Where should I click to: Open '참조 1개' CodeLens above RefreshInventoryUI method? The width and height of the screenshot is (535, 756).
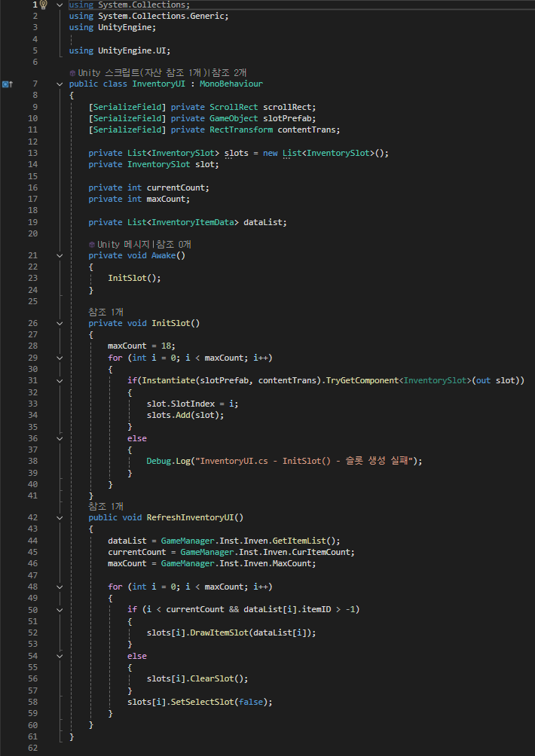tap(105, 506)
